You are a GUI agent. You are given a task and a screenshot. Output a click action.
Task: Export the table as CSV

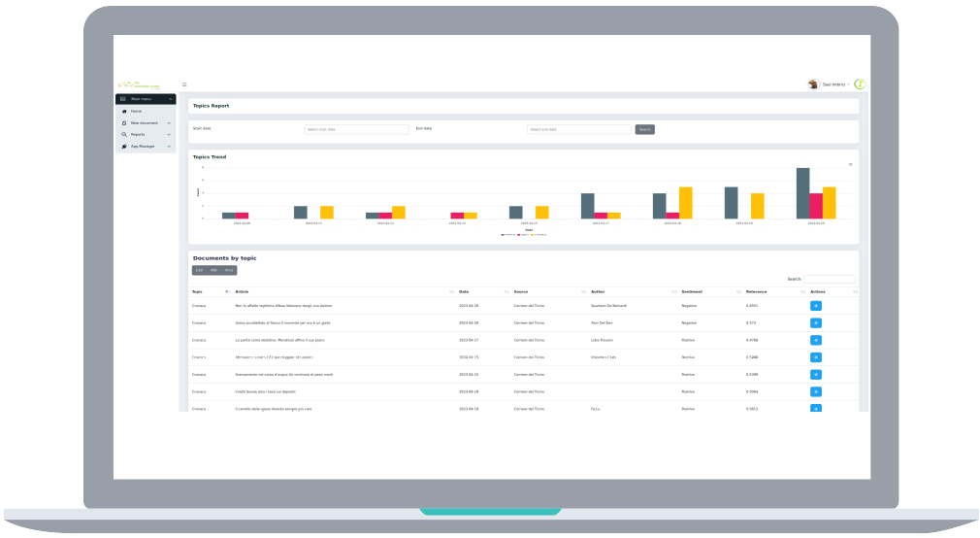coord(199,270)
